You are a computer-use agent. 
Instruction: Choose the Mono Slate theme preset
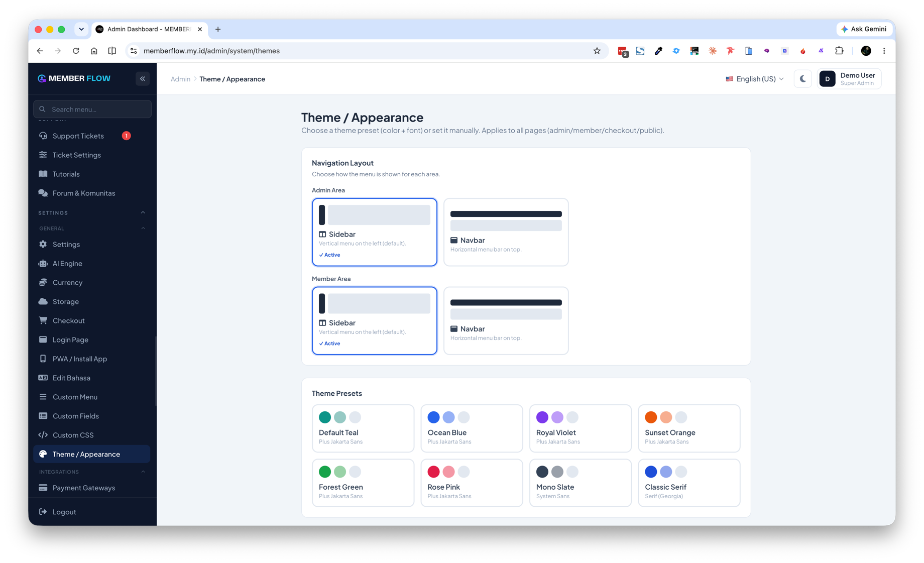581,483
